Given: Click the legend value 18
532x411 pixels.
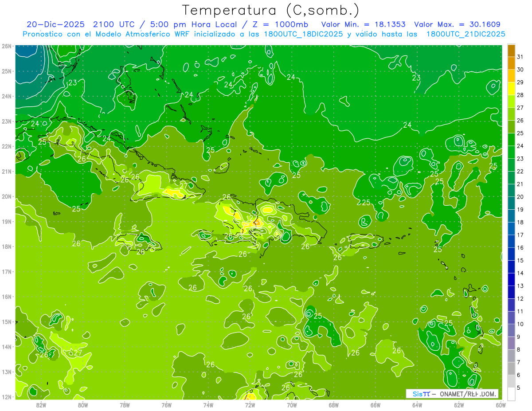Looking at the screenshot, I should [x=520, y=222].
